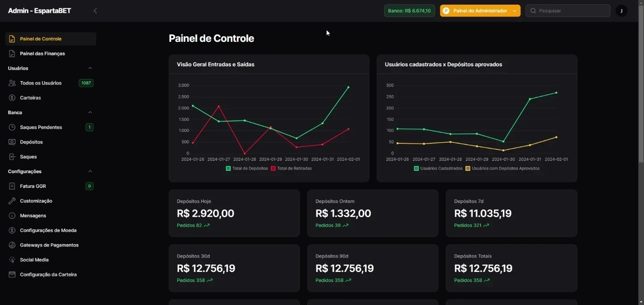Image resolution: width=644 pixels, height=305 pixels.
Task: Click the Usuários com Depósitos Aprovados yellow swatch
Action: [x=468, y=169]
